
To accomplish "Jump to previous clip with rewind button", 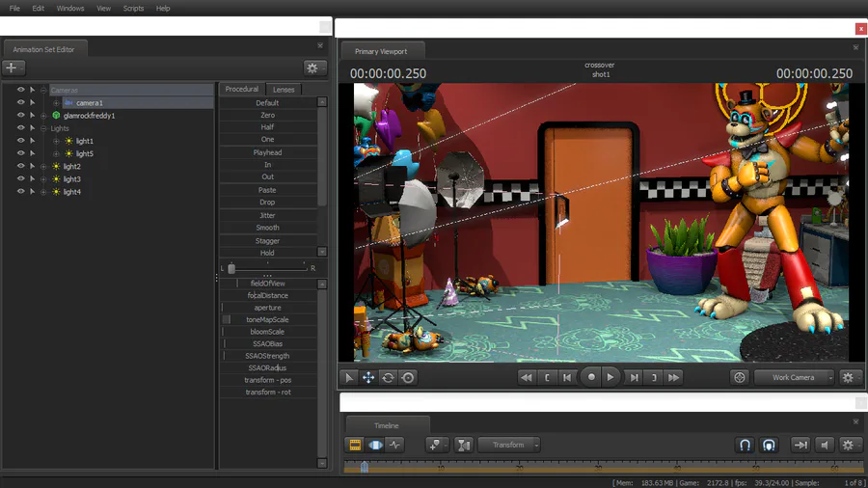I will [526, 377].
